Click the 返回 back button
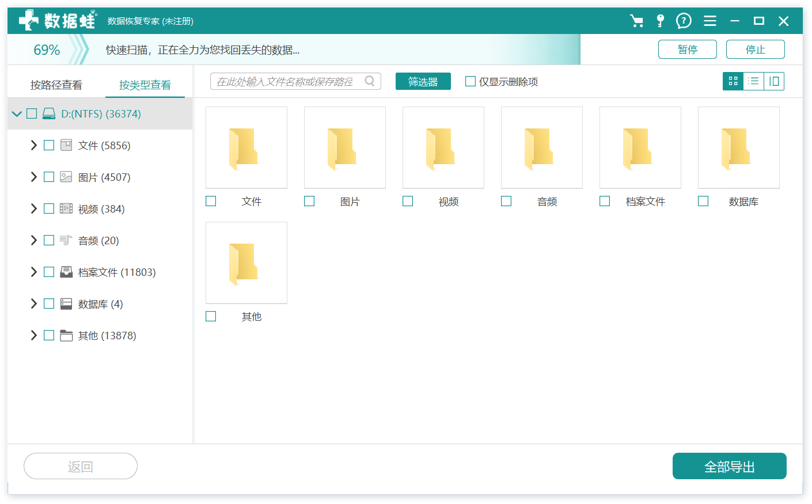This screenshot has height=504, width=812. click(81, 466)
